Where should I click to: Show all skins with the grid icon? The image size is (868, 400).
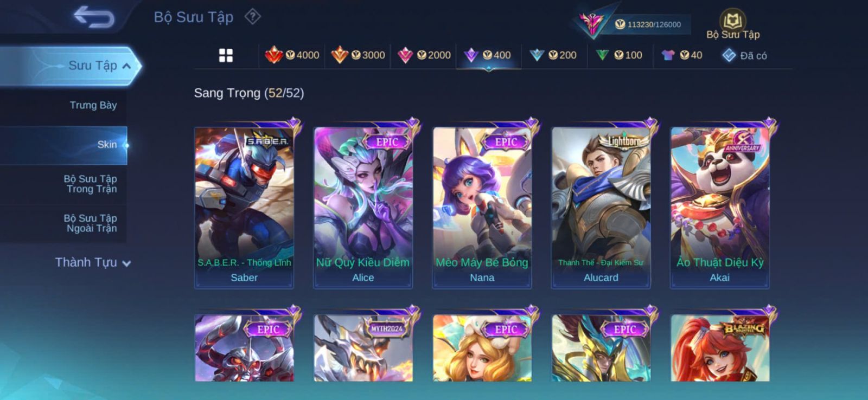point(226,55)
